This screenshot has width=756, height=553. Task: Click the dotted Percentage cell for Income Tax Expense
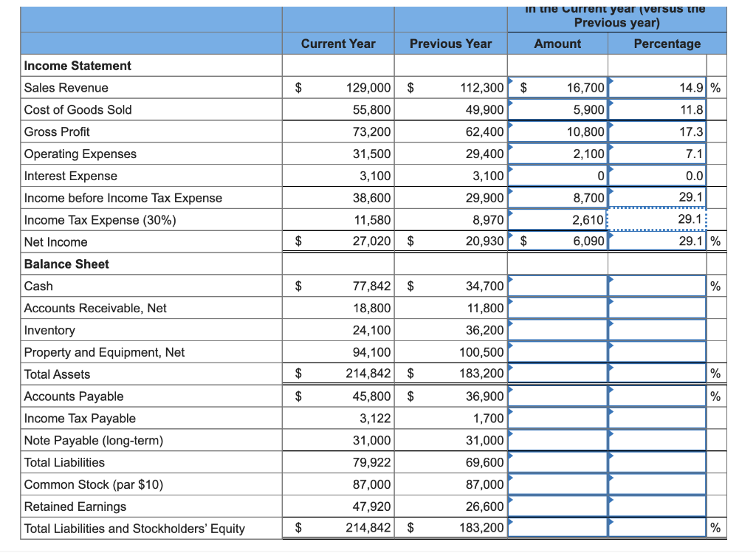(656, 219)
